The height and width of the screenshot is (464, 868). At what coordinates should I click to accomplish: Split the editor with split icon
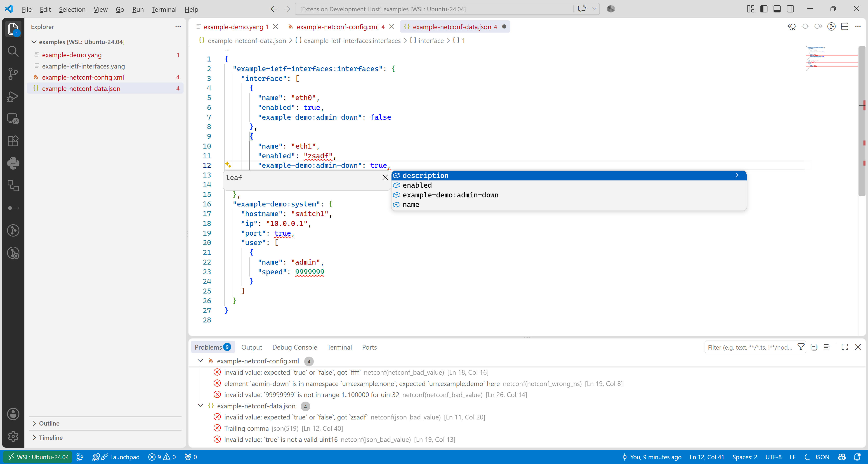pos(844,27)
